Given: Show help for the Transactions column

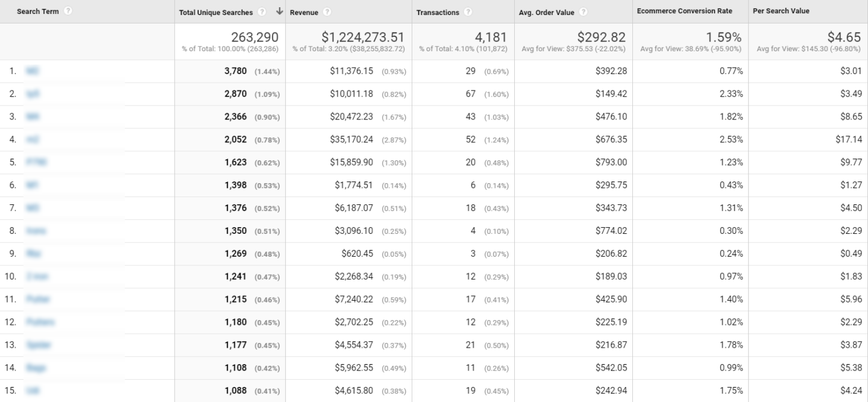Looking at the screenshot, I should [x=468, y=12].
